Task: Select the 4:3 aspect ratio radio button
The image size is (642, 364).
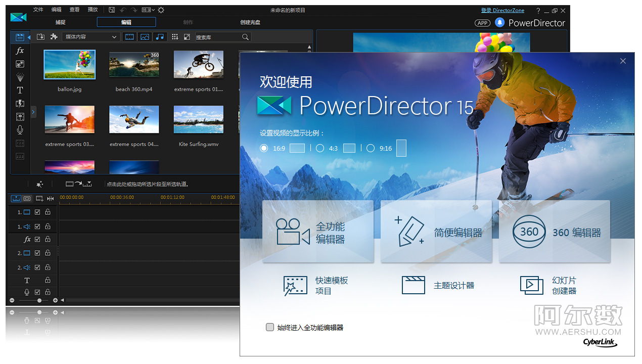Action: pyautogui.click(x=320, y=148)
